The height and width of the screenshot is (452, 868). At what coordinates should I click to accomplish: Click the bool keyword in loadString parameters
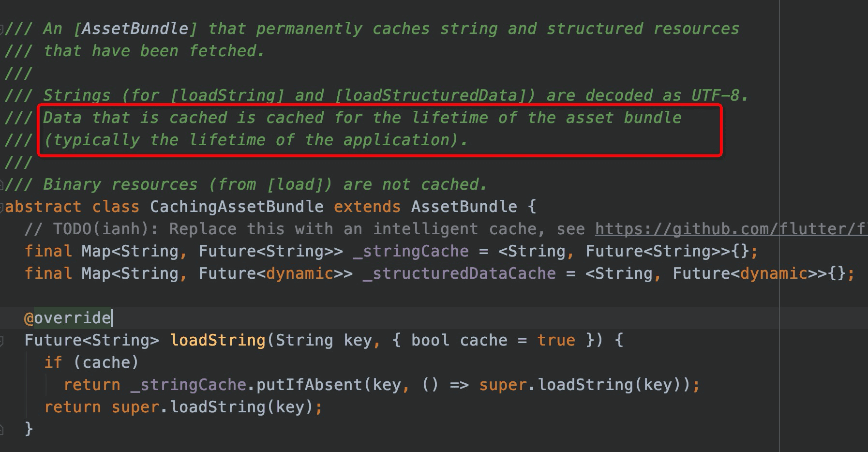tap(430, 340)
